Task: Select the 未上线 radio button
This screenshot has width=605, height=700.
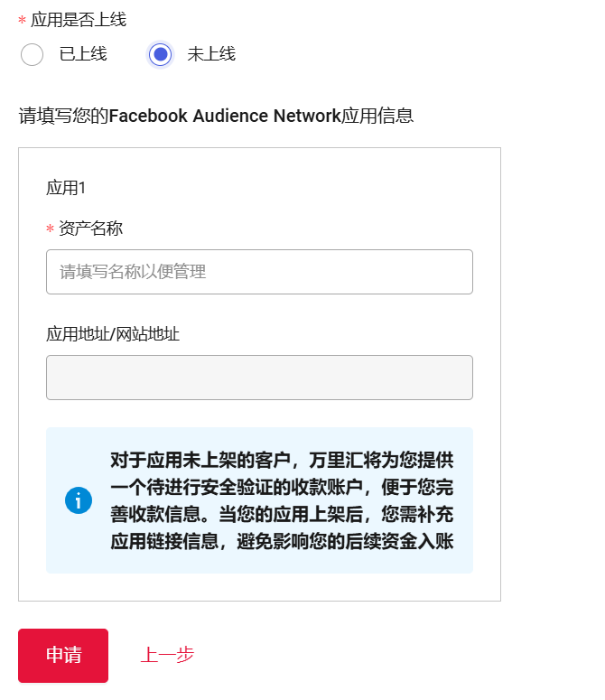Action: [160, 55]
